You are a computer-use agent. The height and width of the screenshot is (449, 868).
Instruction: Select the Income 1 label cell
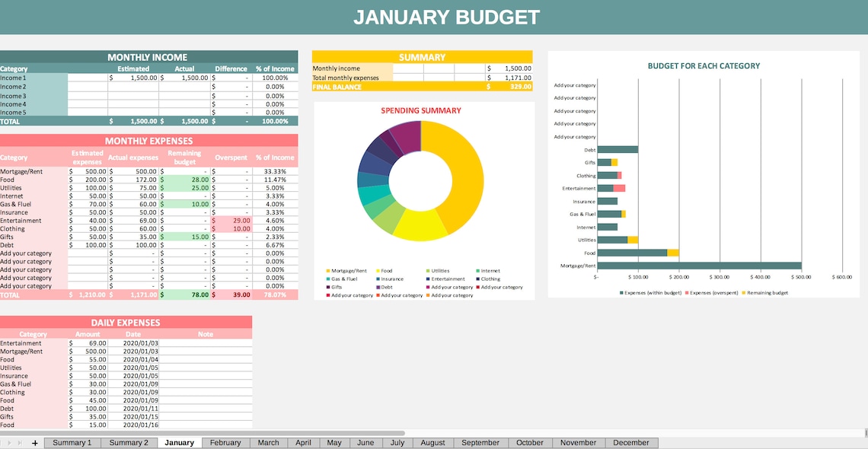click(34, 78)
